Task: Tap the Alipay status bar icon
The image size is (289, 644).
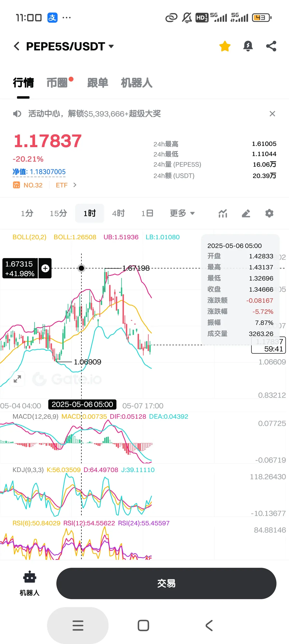Action: point(53,18)
